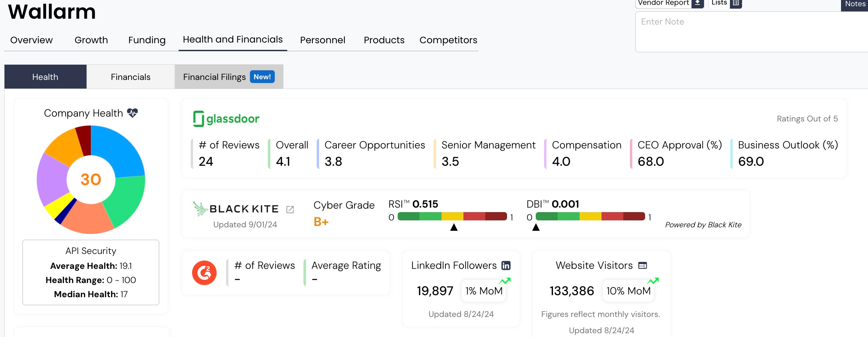View the Competitors tab
The height and width of the screenshot is (337, 868).
[448, 40]
